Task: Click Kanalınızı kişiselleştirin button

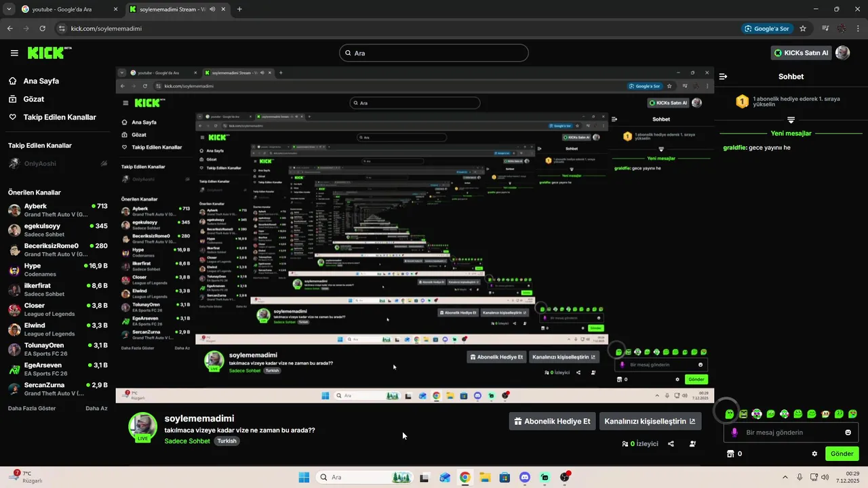Action: [x=650, y=421]
